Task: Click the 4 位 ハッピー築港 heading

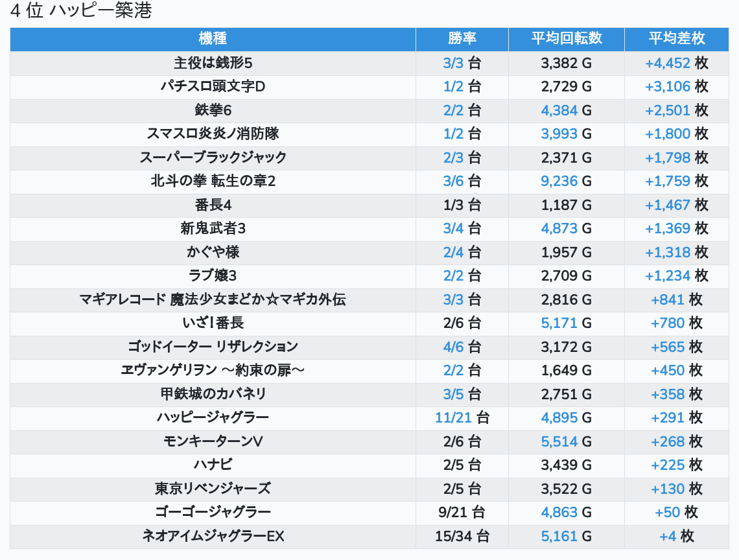Action: pos(81,11)
